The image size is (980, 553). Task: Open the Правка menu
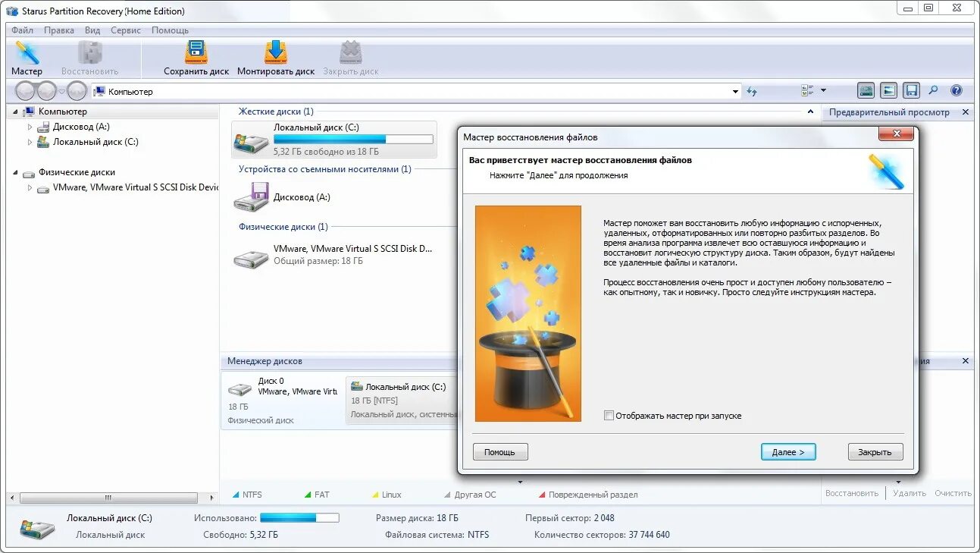(59, 30)
